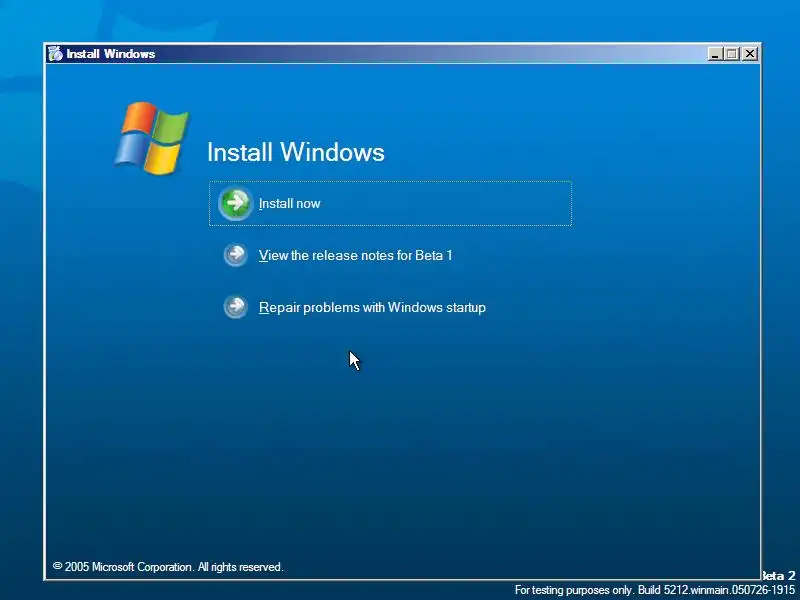800x600 pixels.
Task: Maximize the Install Windows window
Action: pos(732,54)
